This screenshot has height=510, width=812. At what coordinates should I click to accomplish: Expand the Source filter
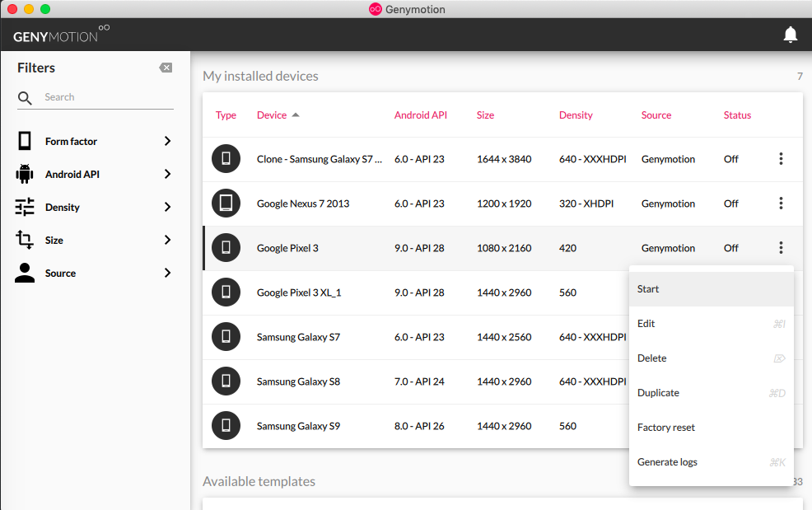coord(167,273)
